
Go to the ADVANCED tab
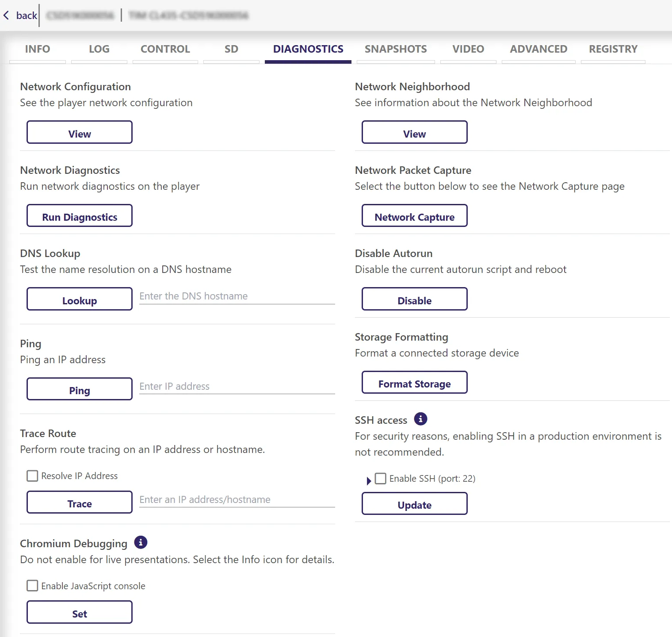(x=538, y=49)
